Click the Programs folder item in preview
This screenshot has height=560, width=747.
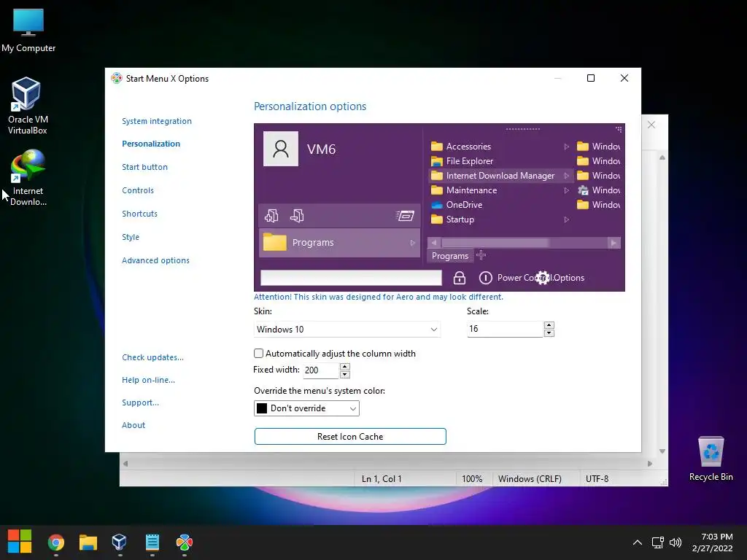click(339, 242)
